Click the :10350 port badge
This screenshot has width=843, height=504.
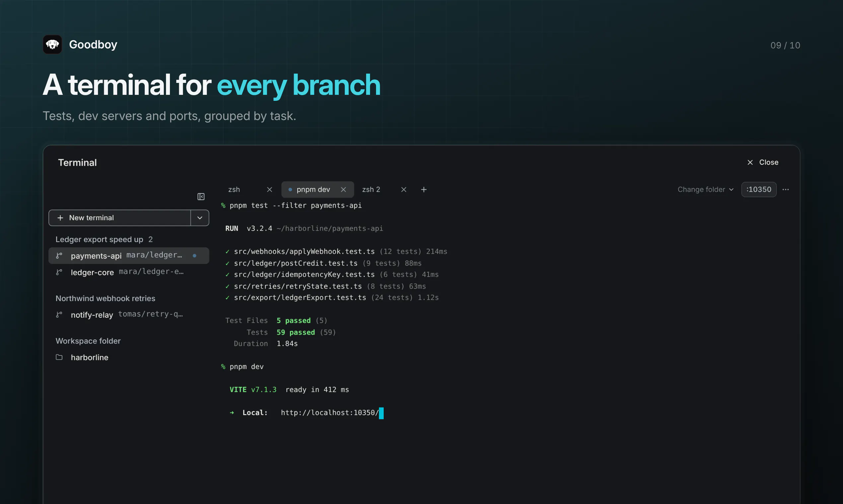[x=759, y=190]
